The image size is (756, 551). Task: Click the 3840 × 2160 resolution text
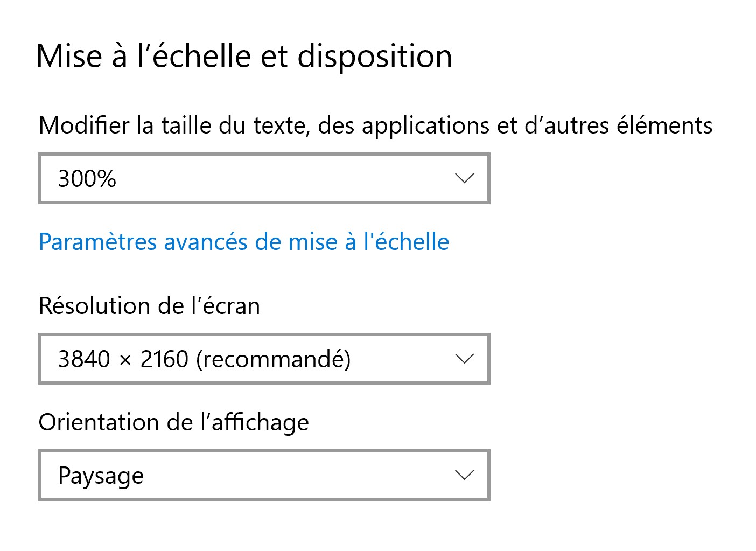[x=123, y=359]
